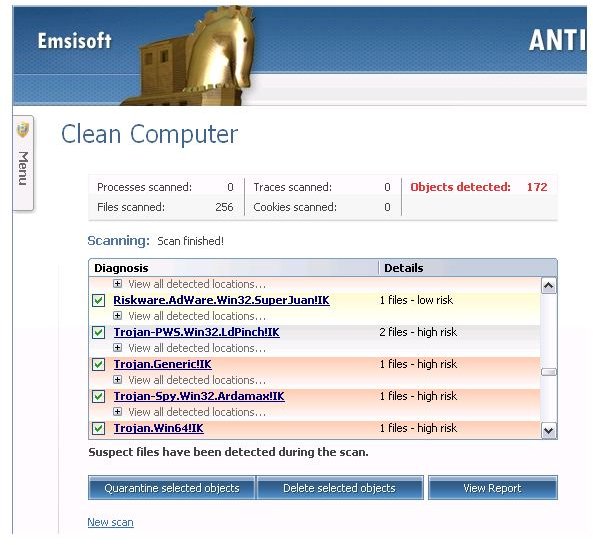Click the Details column header
This screenshot has height=545, width=593.
(x=468, y=268)
